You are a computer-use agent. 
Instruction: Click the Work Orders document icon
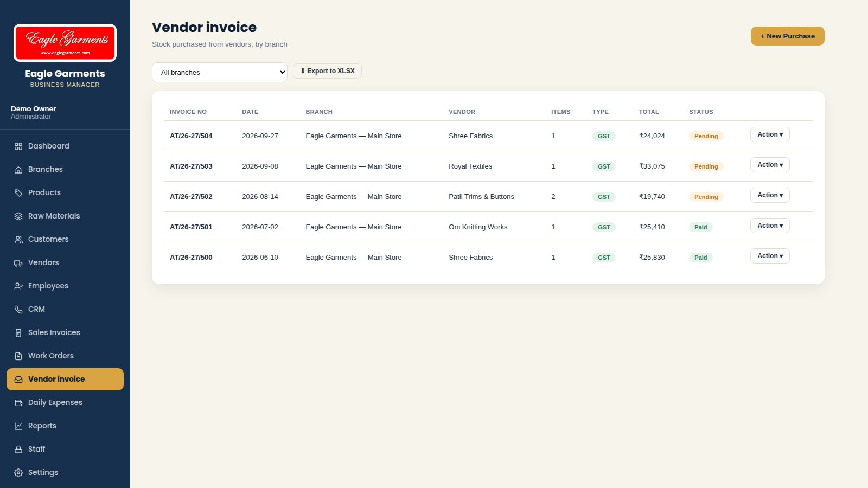coord(18,356)
